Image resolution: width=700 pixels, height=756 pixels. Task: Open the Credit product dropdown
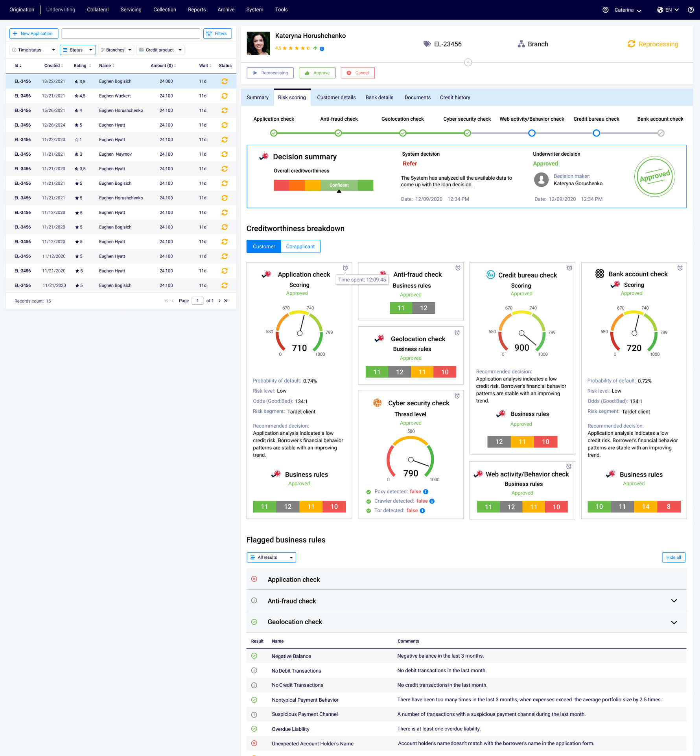[160, 50]
